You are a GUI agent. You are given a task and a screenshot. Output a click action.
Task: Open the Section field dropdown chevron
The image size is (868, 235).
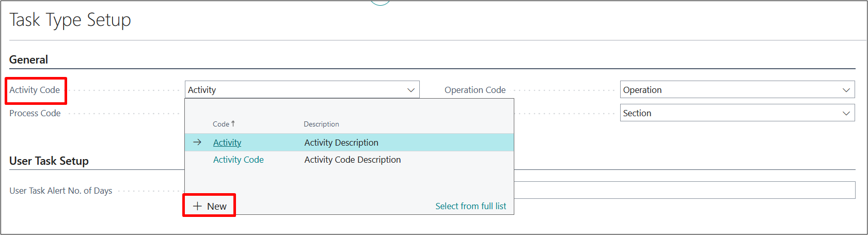[x=846, y=113]
